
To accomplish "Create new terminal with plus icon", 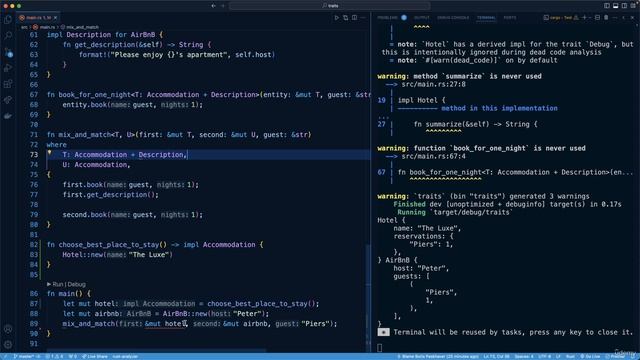I will [x=584, y=18].
